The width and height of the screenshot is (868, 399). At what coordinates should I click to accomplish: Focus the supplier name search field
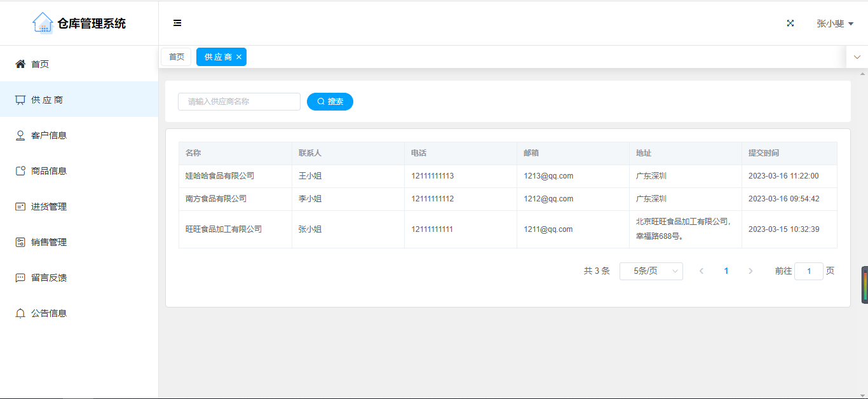coord(239,102)
